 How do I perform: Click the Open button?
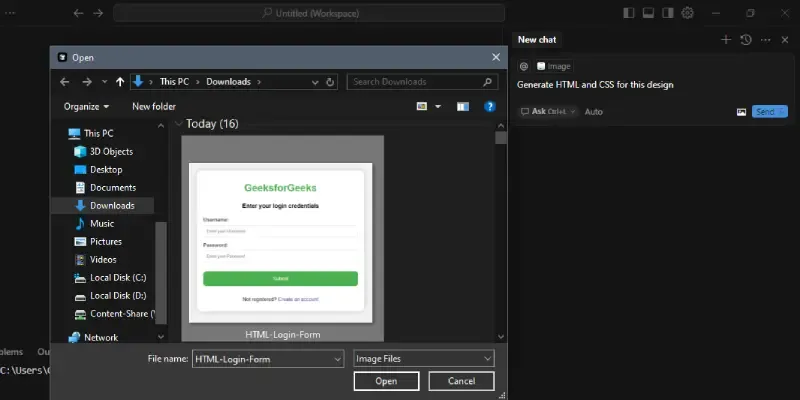pos(386,381)
